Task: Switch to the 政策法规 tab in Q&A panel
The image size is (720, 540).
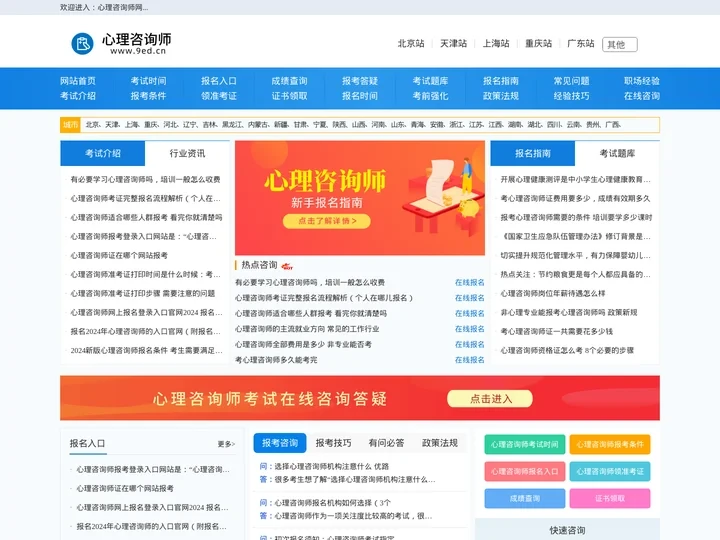Action: coord(440,443)
